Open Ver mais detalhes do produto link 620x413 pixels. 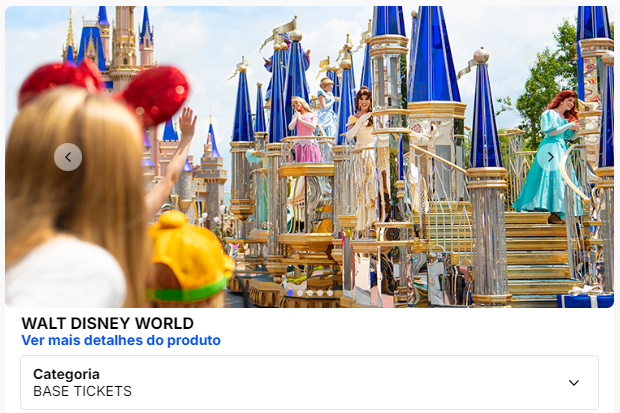click(121, 340)
